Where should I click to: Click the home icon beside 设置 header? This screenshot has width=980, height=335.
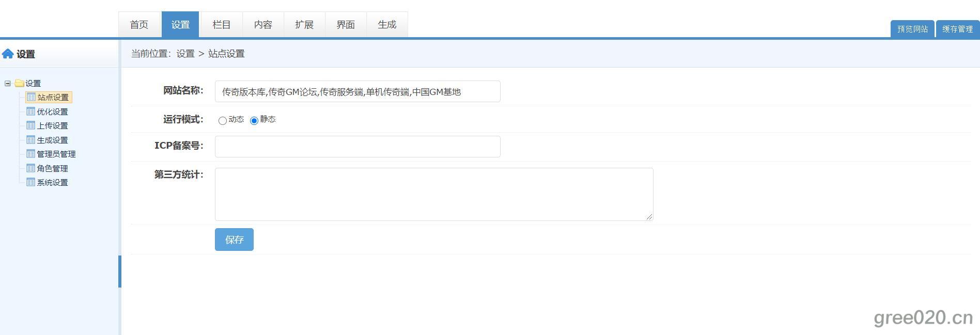(x=8, y=54)
